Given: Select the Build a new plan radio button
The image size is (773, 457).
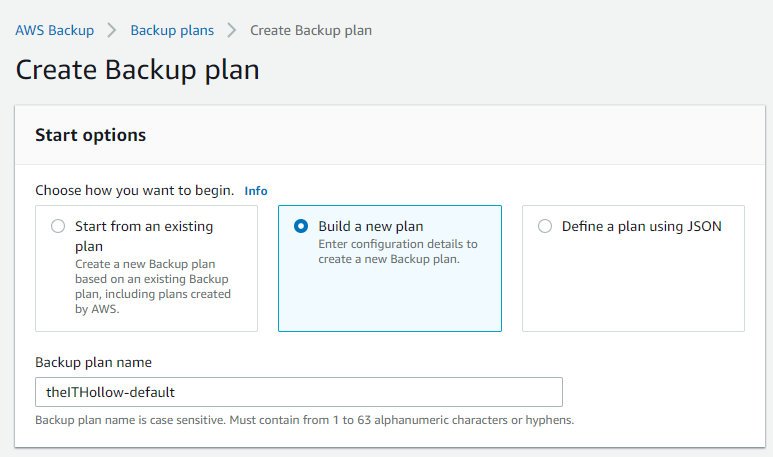Looking at the screenshot, I should pos(301,227).
